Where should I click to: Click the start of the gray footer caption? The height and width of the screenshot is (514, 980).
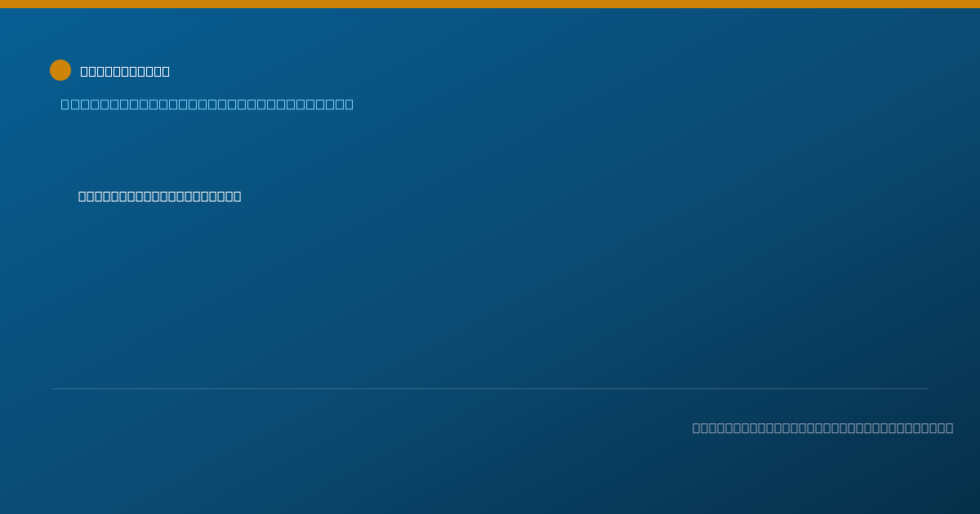pos(697,428)
